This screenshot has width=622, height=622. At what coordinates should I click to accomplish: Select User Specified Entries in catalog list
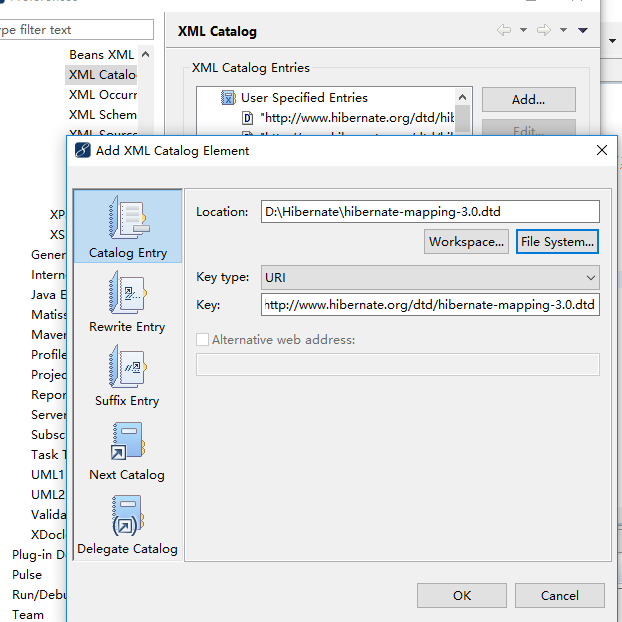pyautogui.click(x=304, y=98)
